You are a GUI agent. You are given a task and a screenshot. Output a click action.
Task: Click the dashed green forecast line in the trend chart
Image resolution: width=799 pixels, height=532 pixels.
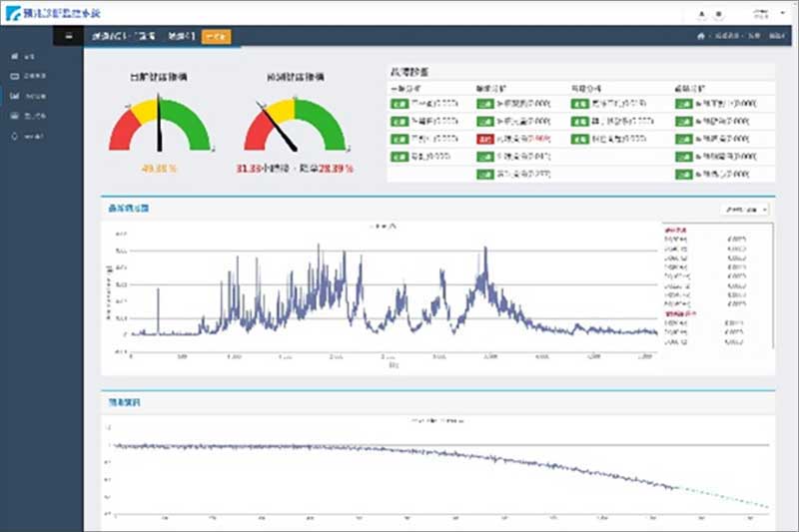pos(723,497)
